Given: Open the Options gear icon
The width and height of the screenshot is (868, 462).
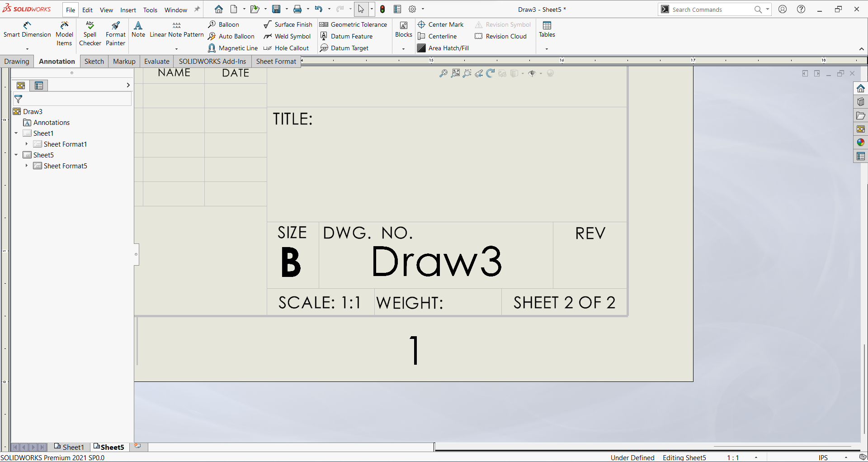Looking at the screenshot, I should click(x=412, y=9).
